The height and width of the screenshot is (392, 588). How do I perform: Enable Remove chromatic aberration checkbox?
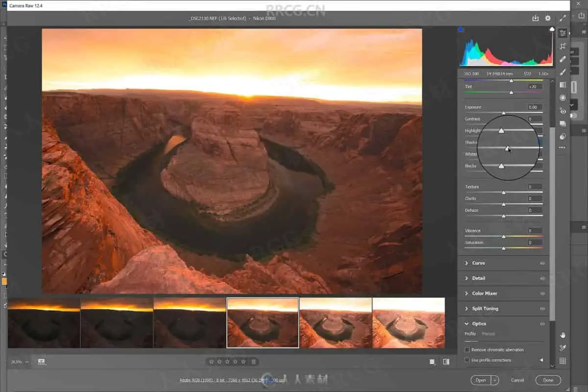[467, 350]
